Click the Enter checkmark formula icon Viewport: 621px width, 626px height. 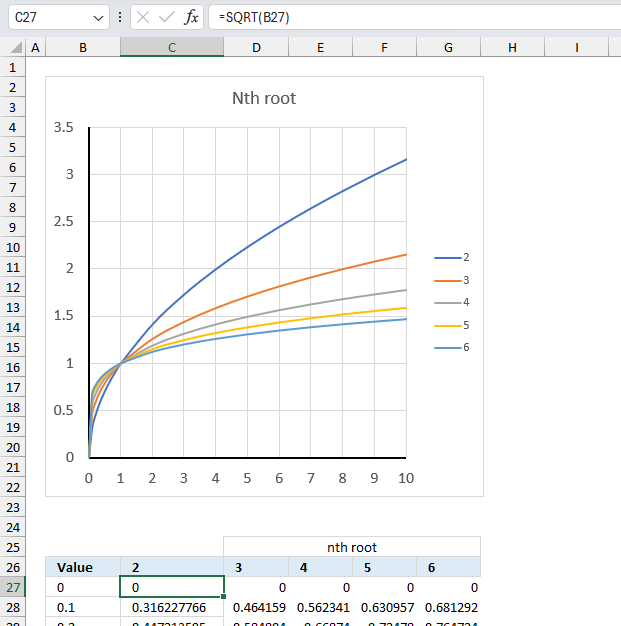tap(167, 17)
